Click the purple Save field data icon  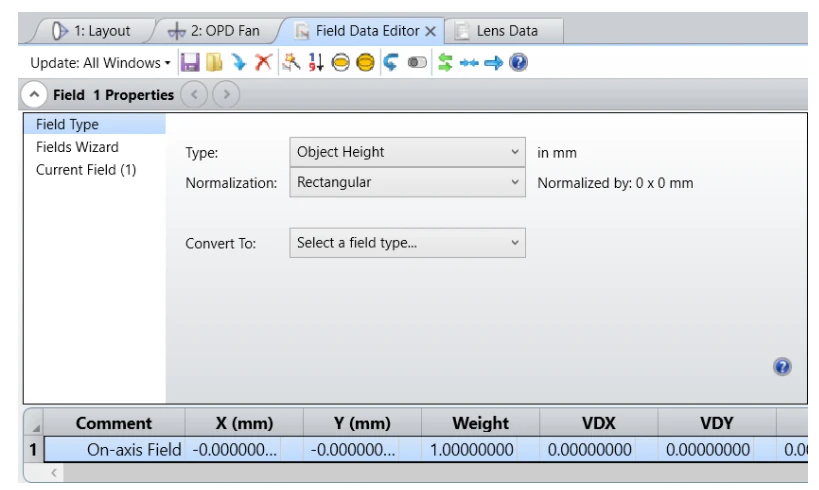coord(190,63)
